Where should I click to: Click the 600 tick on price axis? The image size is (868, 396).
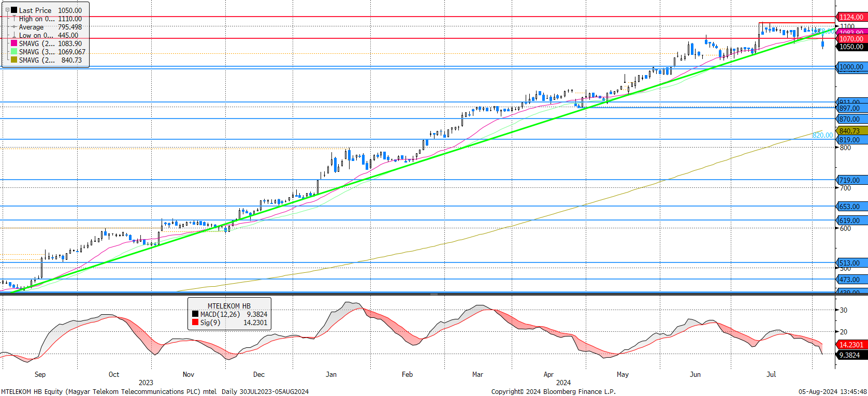click(x=845, y=228)
